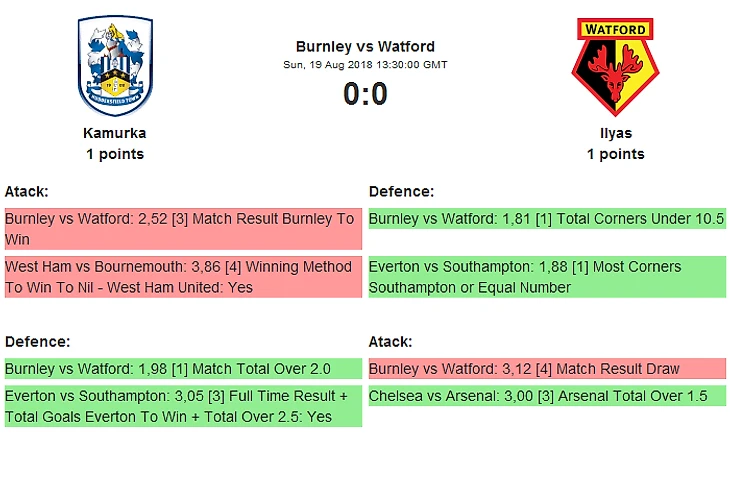This screenshot has width=730, height=480.
Task: Select the Kamurka player name
Action: tap(115, 133)
